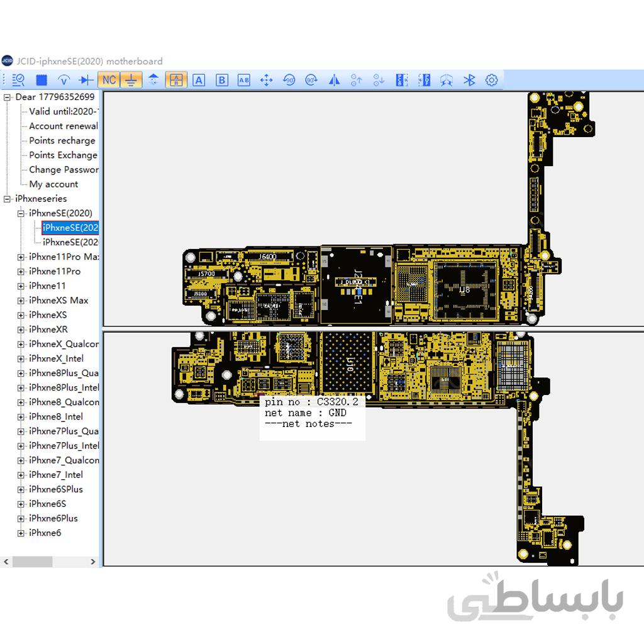Open the search list tool in toolbar
This screenshot has height=644, width=644.
click(x=18, y=80)
